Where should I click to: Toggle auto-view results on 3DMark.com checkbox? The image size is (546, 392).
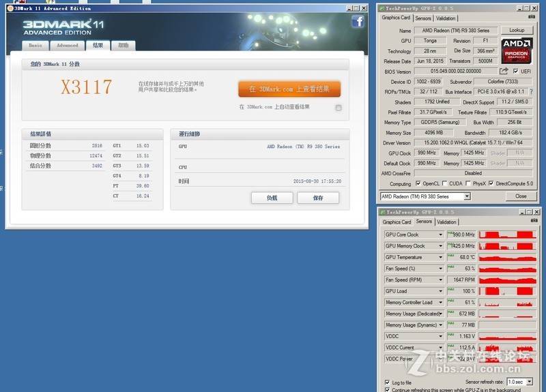click(x=338, y=108)
